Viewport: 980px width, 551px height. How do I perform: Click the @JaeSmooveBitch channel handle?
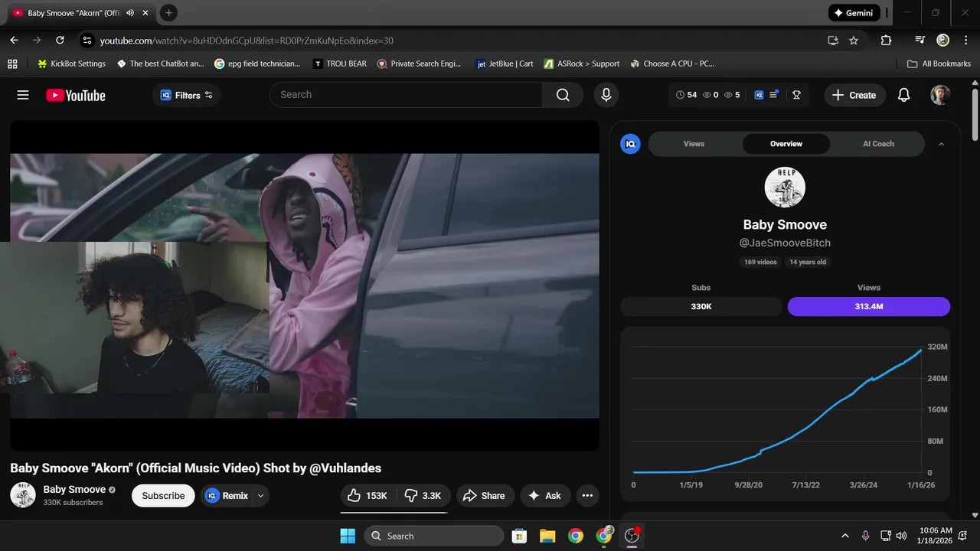tap(785, 243)
